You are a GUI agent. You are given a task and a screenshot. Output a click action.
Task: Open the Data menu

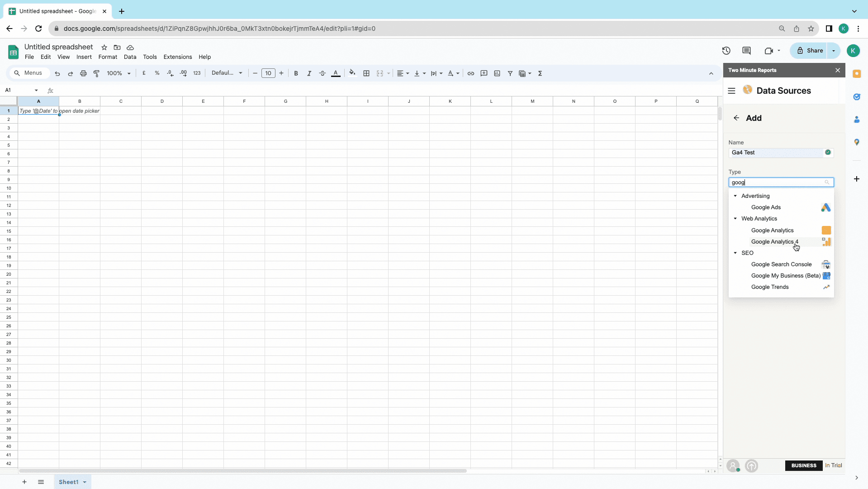[x=130, y=57]
